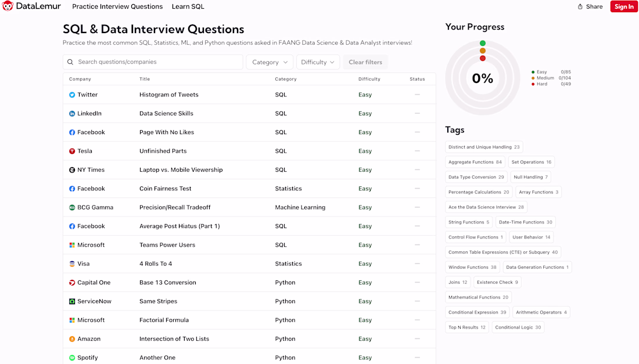Open Practice Interview Questions tab

117,7
